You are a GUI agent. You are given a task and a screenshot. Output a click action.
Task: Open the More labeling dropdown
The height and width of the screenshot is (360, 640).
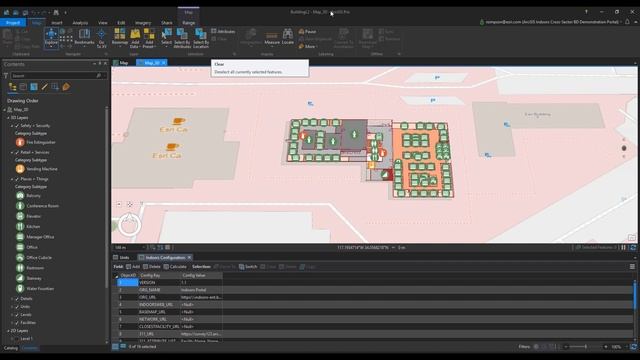[308, 47]
